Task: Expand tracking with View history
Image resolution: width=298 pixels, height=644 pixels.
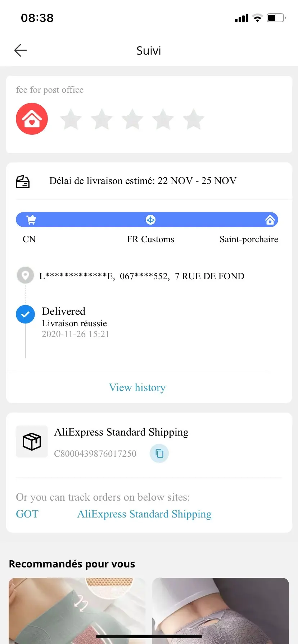Action: click(x=137, y=387)
